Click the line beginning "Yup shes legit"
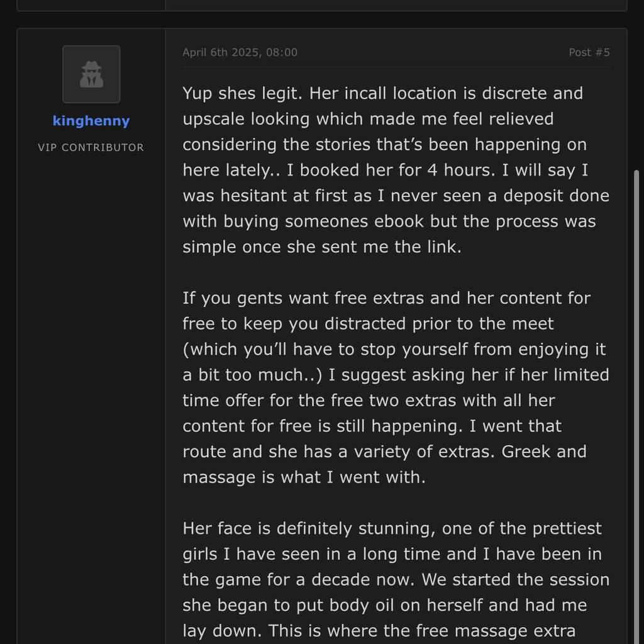This screenshot has height=644, width=644. 382,93
